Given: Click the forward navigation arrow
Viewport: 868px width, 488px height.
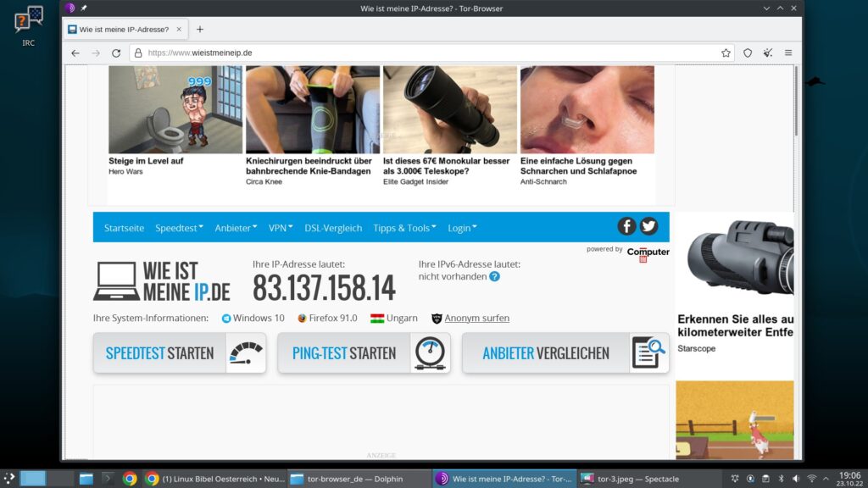Looking at the screenshot, I should click(x=96, y=53).
